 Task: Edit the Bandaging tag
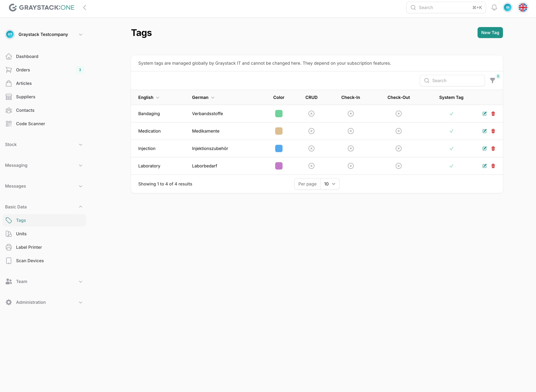coord(484,114)
